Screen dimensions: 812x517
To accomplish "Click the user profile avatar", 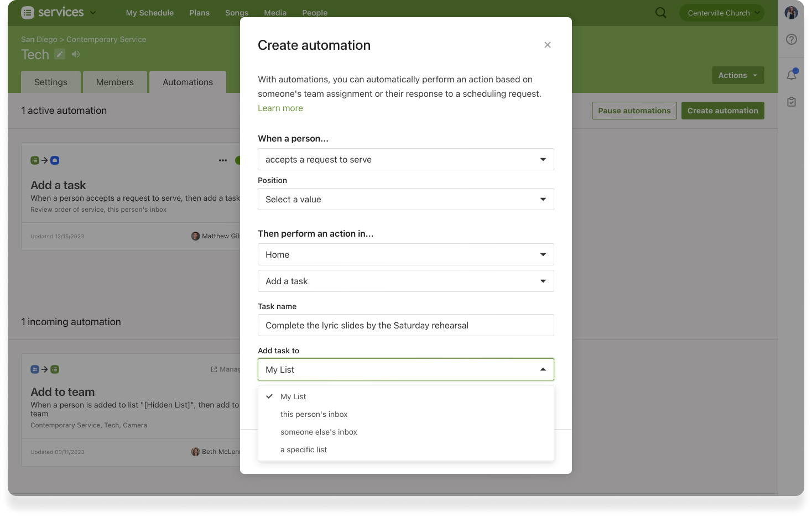I will (792, 13).
